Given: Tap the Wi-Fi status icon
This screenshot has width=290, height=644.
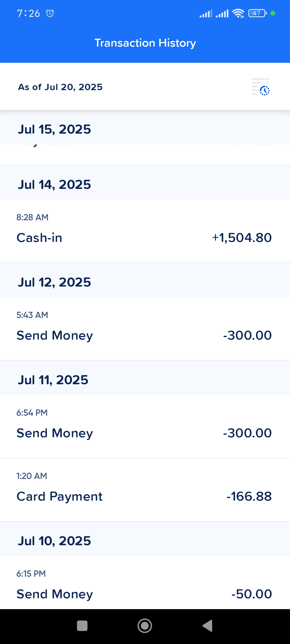Looking at the screenshot, I should click(238, 13).
